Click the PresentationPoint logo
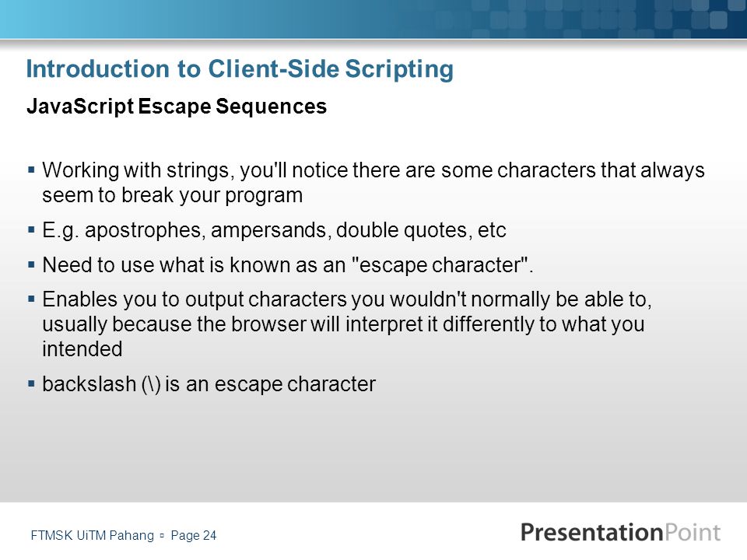The height and width of the screenshot is (560, 747). click(x=620, y=532)
